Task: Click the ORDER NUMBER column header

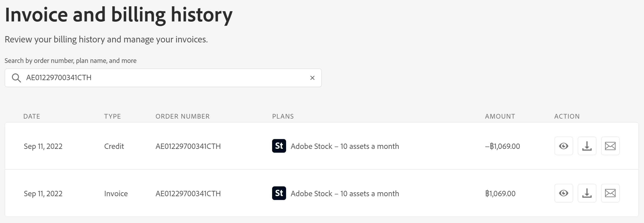Action: coord(183,116)
